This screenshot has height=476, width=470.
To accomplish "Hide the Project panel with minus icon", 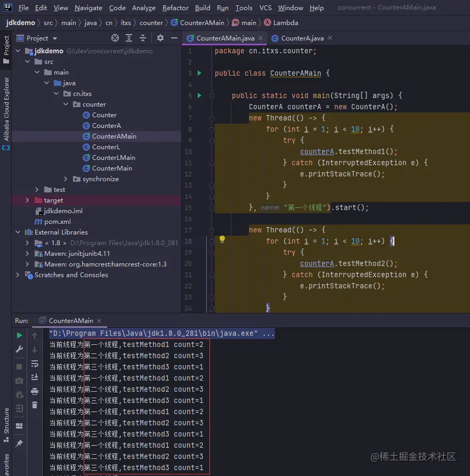I will pos(174,38).
